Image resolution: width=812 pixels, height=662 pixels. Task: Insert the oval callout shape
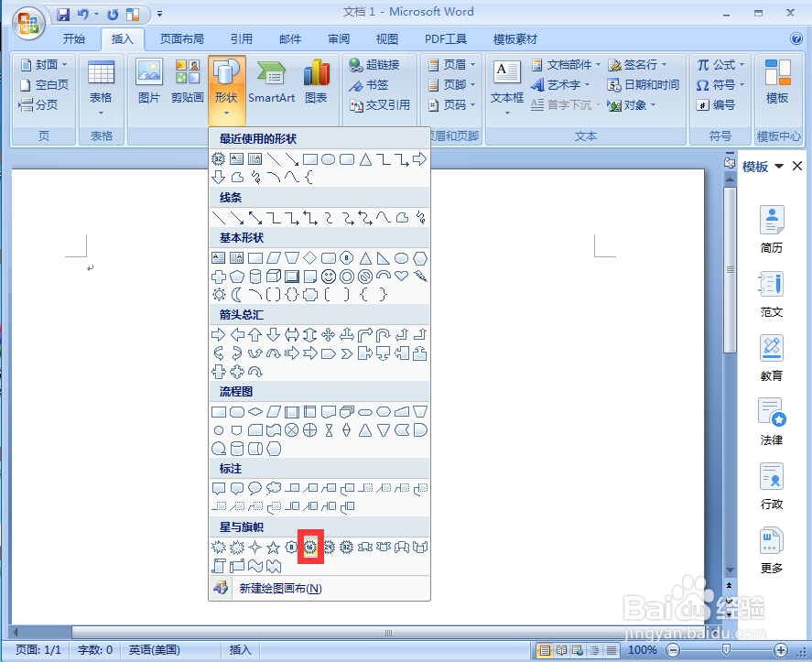tap(254, 488)
